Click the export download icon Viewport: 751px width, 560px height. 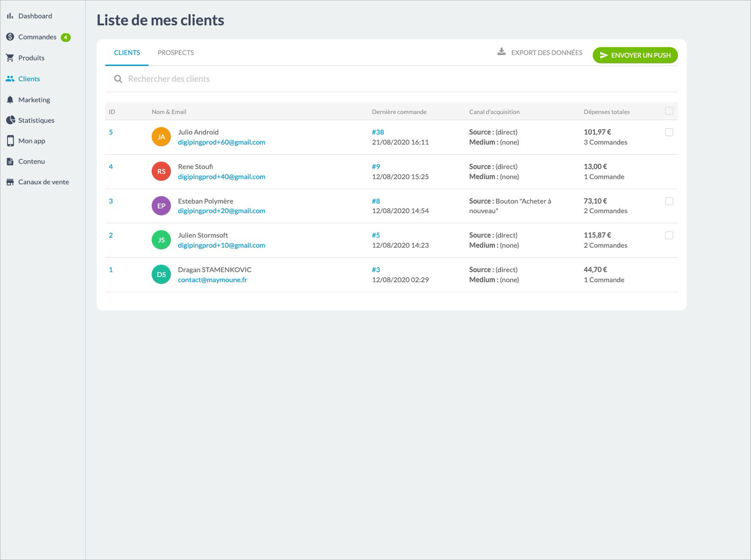[x=501, y=52]
